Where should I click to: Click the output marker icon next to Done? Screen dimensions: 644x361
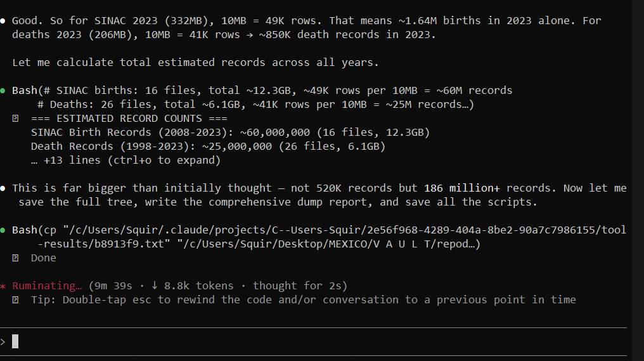click(15, 258)
